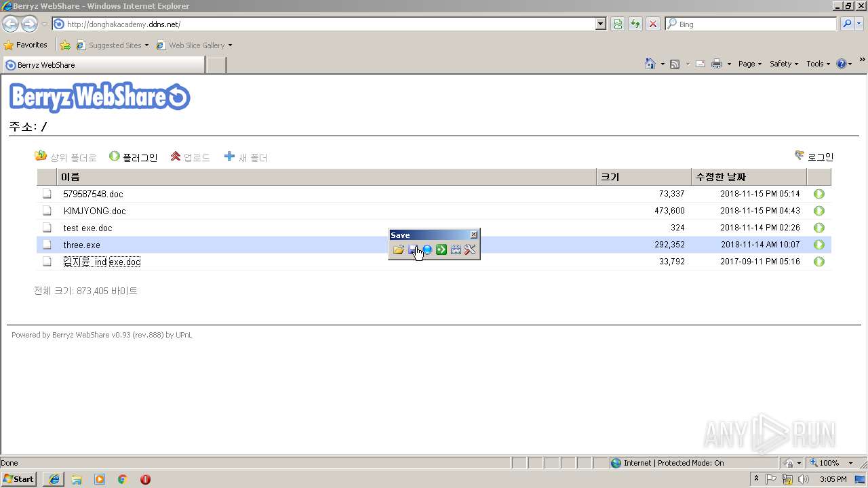Open a new blank tab
This screenshot has width=868, height=488.
click(216, 65)
